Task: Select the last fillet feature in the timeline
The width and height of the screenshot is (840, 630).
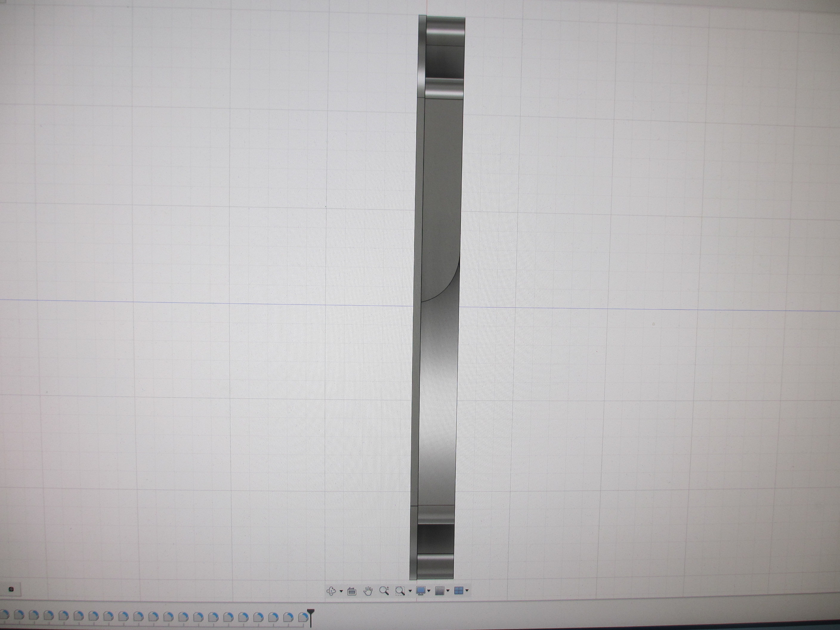Action: (x=303, y=617)
